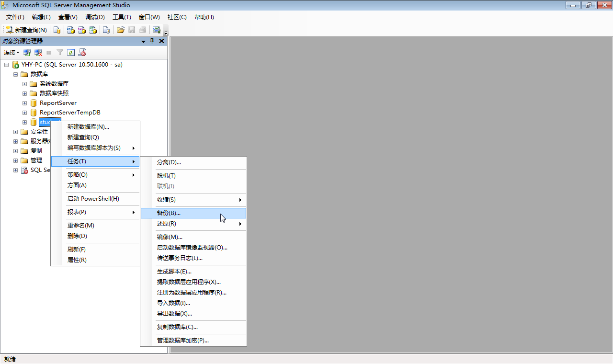This screenshot has width=613, height=364.
Task: Click the connect Object Explorer icon
Action: click(x=27, y=53)
